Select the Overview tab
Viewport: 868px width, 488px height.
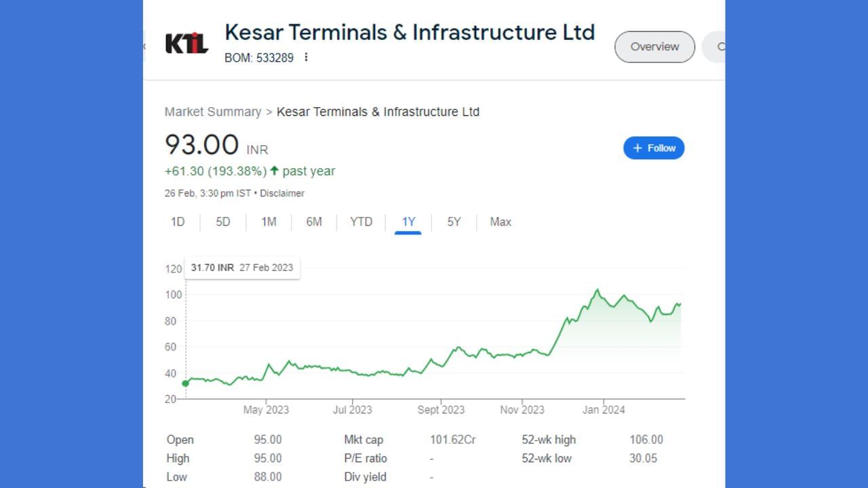point(654,47)
